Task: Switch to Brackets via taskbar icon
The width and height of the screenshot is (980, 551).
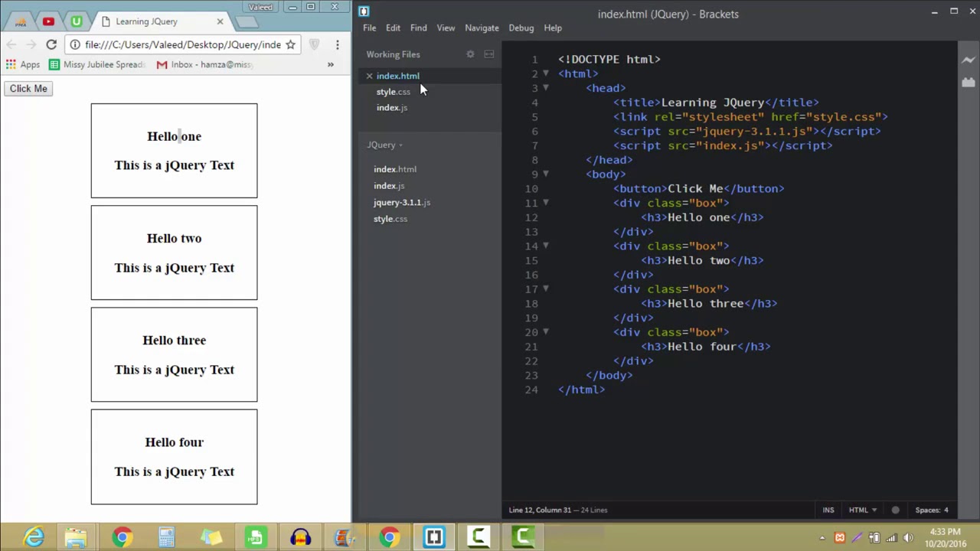Action: pyautogui.click(x=434, y=537)
